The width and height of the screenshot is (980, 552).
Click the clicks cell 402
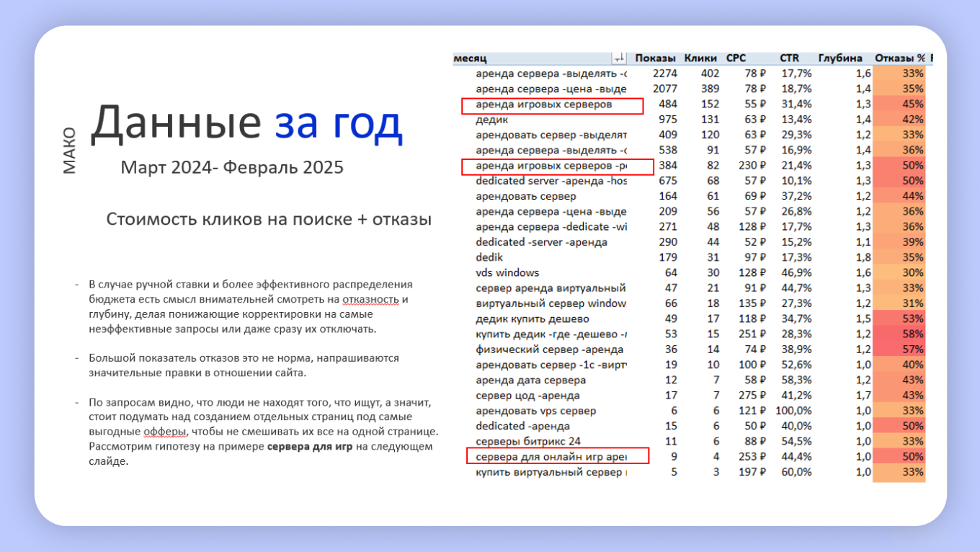709,74
